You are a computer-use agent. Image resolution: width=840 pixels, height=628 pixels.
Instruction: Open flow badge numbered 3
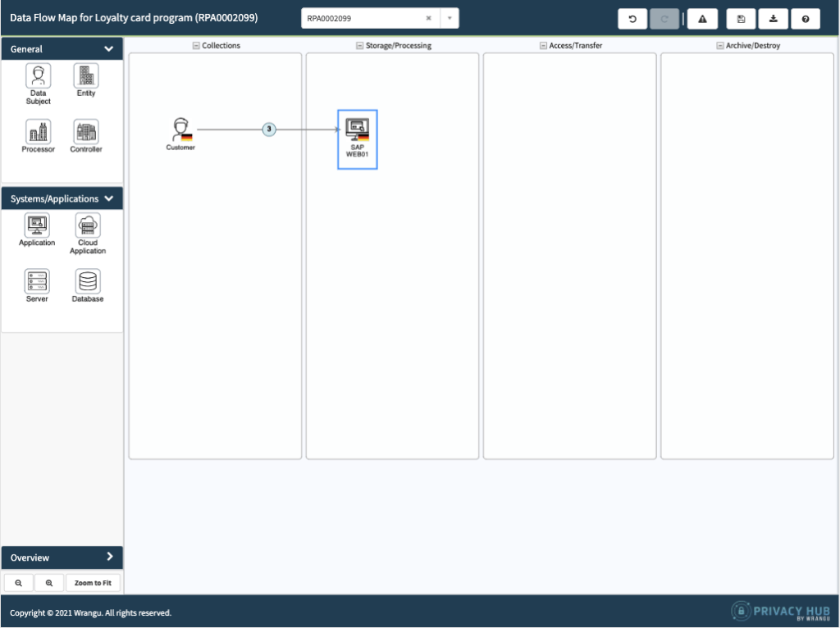click(269, 129)
